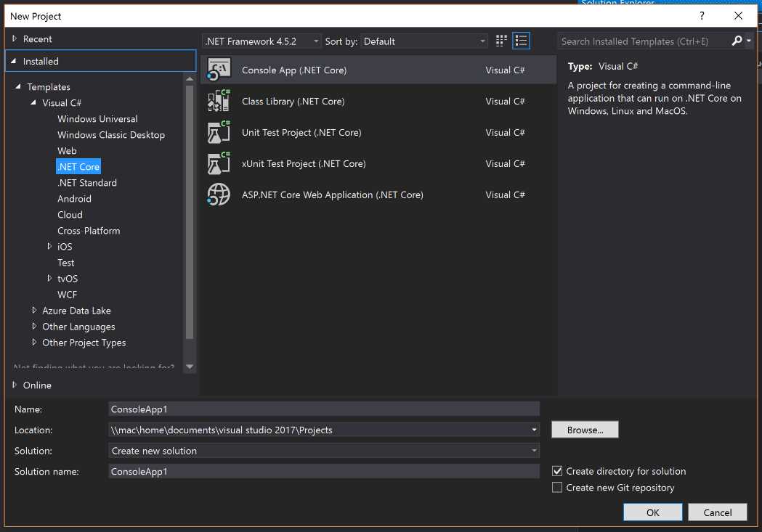
Task: Switch templates to small icons view
Action: [x=500, y=41]
